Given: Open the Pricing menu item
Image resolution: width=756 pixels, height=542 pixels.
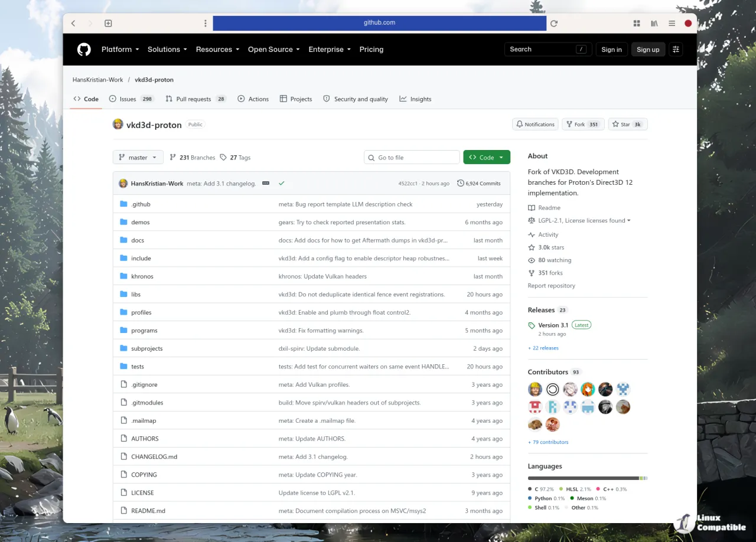Looking at the screenshot, I should [372, 50].
